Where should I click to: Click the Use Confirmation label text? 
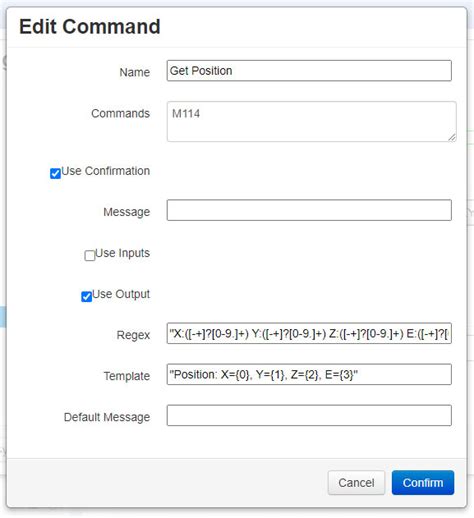[106, 171]
